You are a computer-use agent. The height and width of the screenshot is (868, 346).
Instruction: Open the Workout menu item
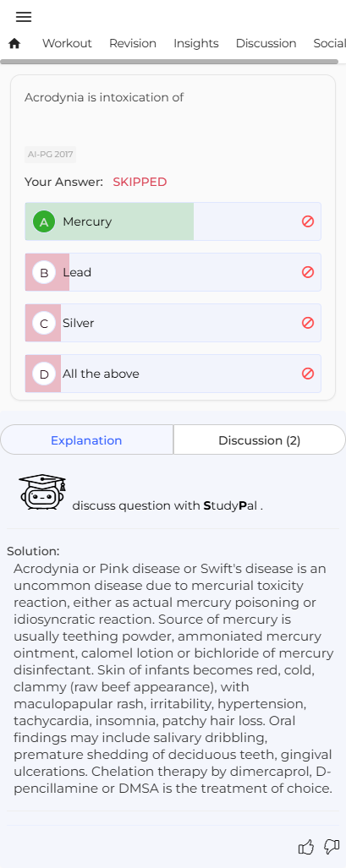[x=67, y=43]
